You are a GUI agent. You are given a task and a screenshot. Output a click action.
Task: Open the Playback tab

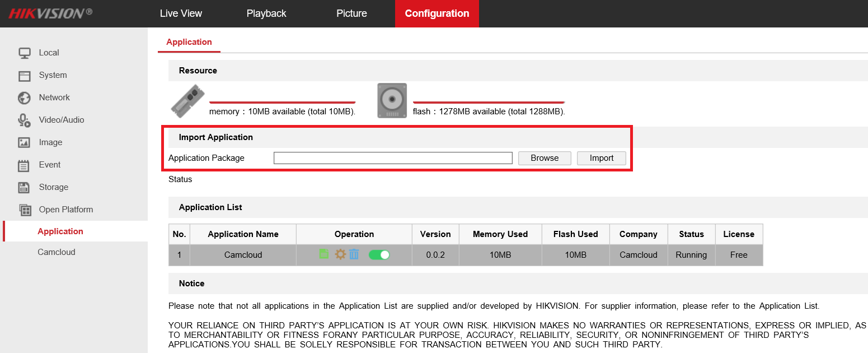click(266, 13)
